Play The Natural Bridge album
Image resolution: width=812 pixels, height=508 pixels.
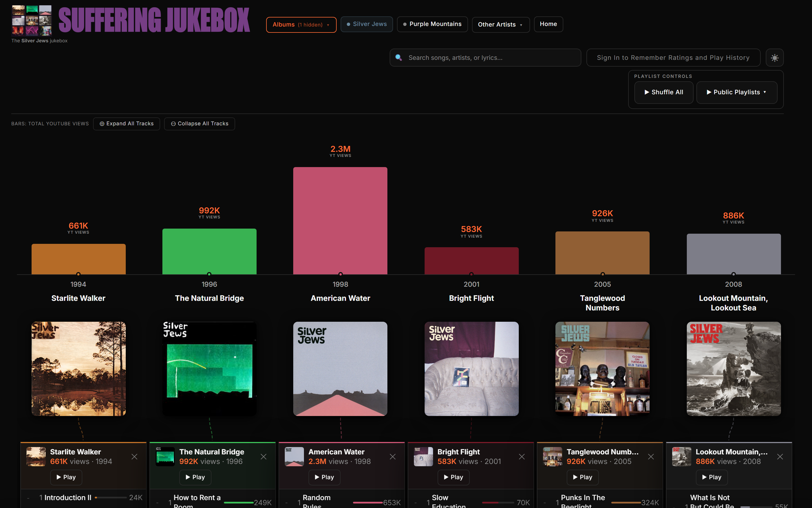coord(195,477)
